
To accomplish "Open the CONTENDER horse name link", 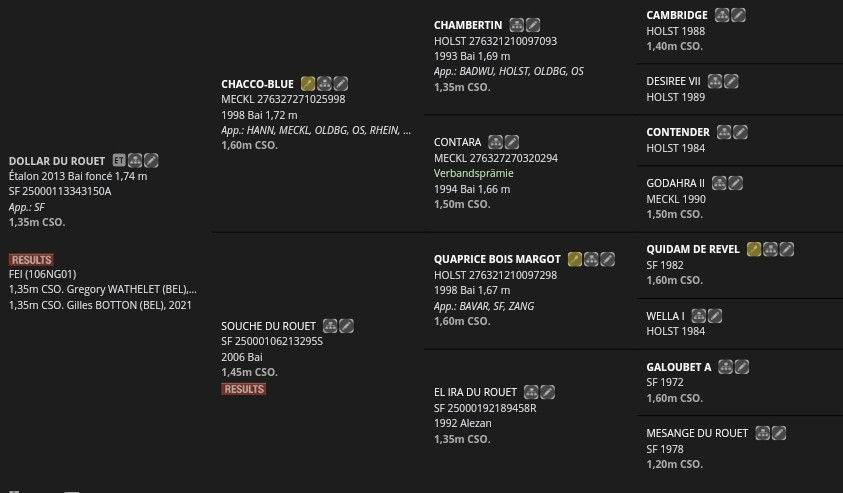I will click(678, 132).
